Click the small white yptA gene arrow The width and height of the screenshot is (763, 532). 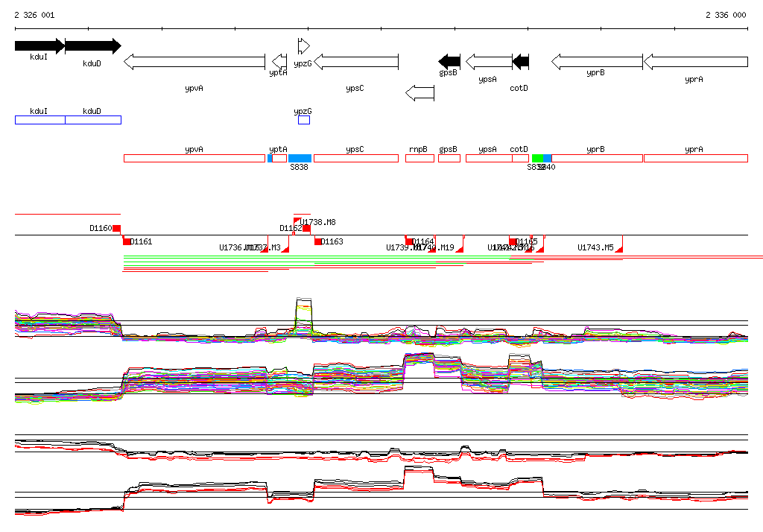click(x=279, y=62)
